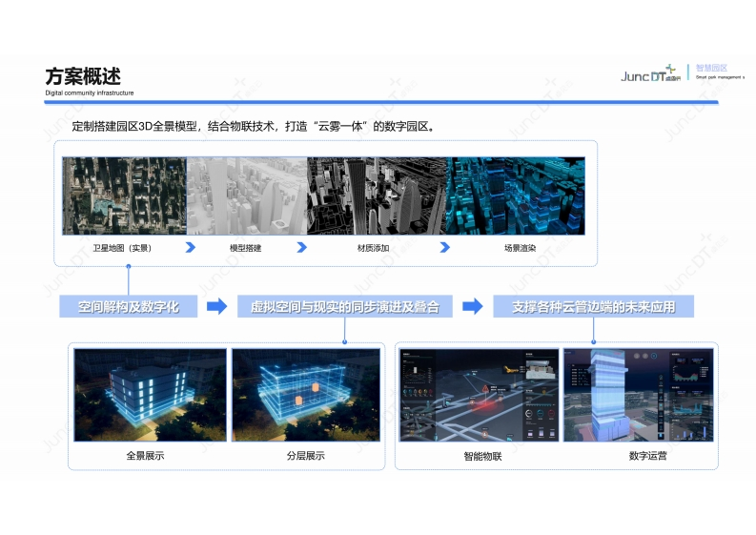Image resolution: width=756 pixels, height=535 pixels.
Task: Click the 全景展示 caption
Action: 145,456
